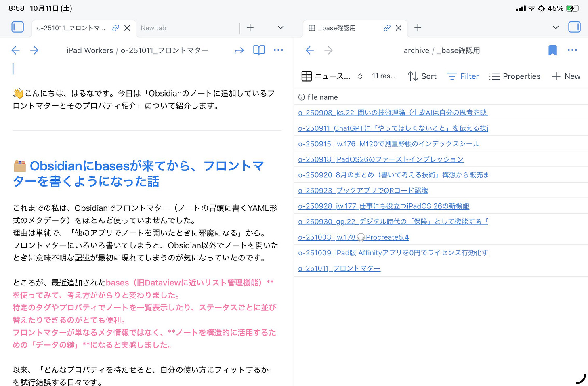Open more options for _base確認用
Screen dimensions: 588x386
(572, 50)
